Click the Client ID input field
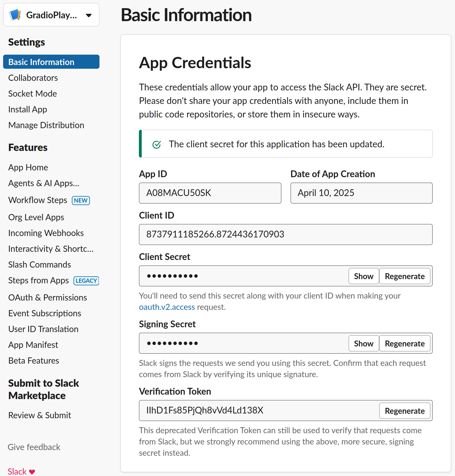 click(x=286, y=234)
